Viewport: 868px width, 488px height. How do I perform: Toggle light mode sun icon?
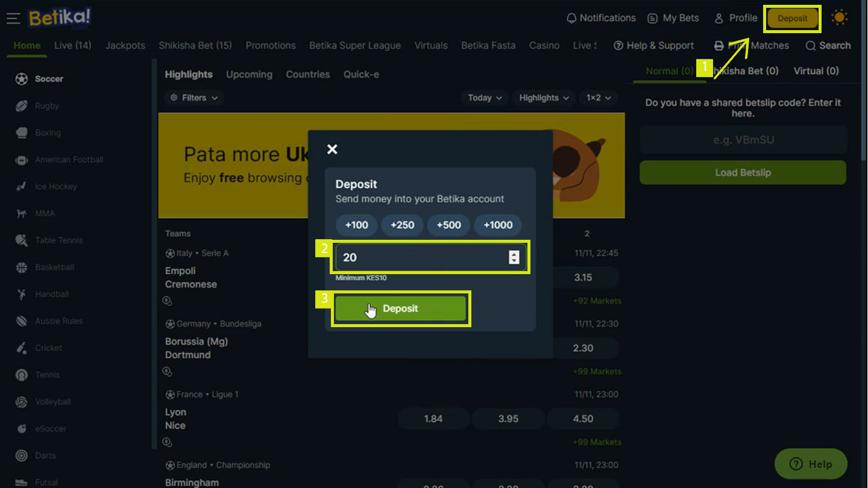839,17
